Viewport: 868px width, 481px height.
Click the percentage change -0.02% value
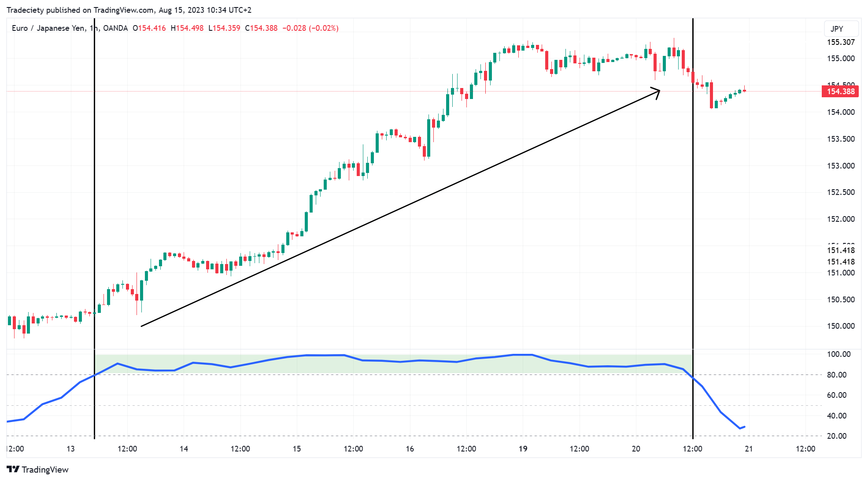(x=325, y=28)
